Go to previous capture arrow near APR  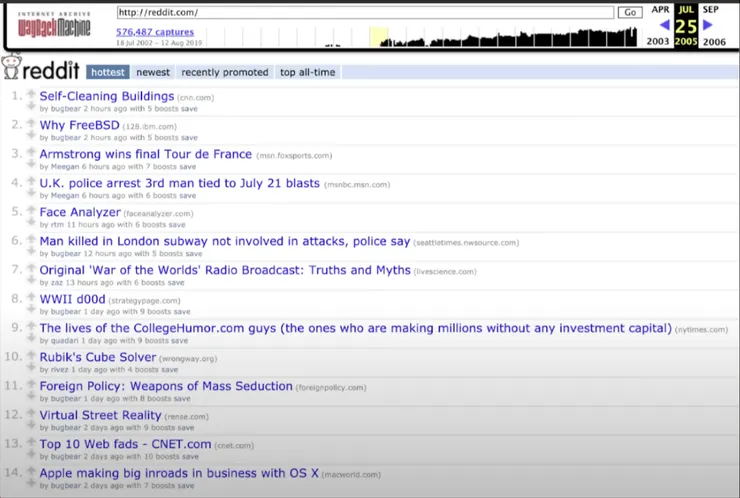[x=664, y=25]
